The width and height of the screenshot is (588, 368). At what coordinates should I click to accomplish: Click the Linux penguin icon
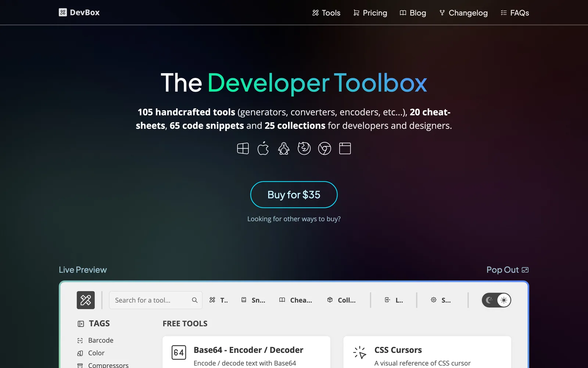click(x=284, y=149)
